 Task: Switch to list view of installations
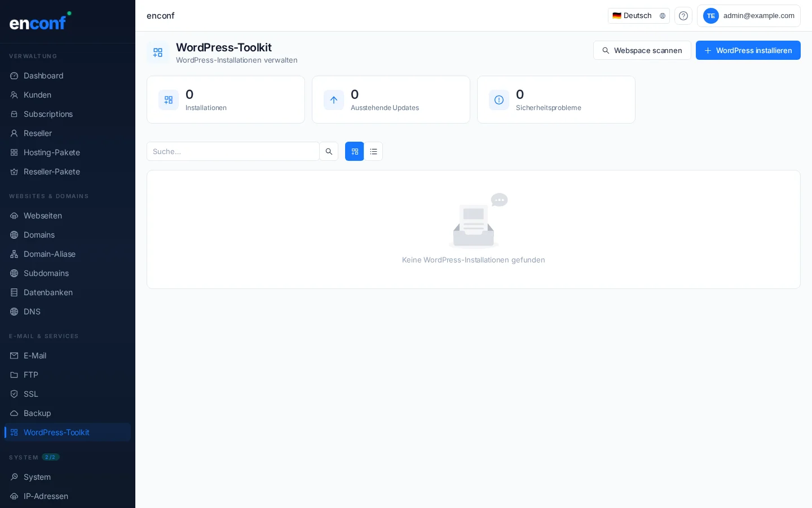pyautogui.click(x=373, y=151)
